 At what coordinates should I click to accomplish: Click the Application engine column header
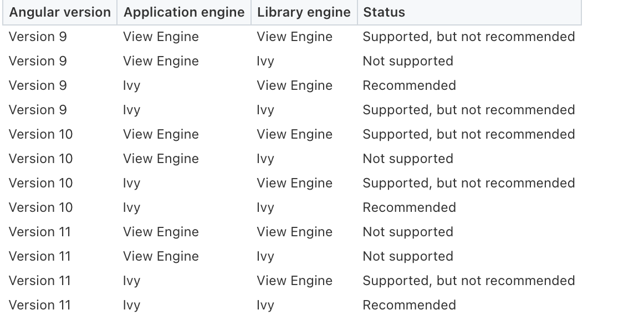click(x=184, y=12)
